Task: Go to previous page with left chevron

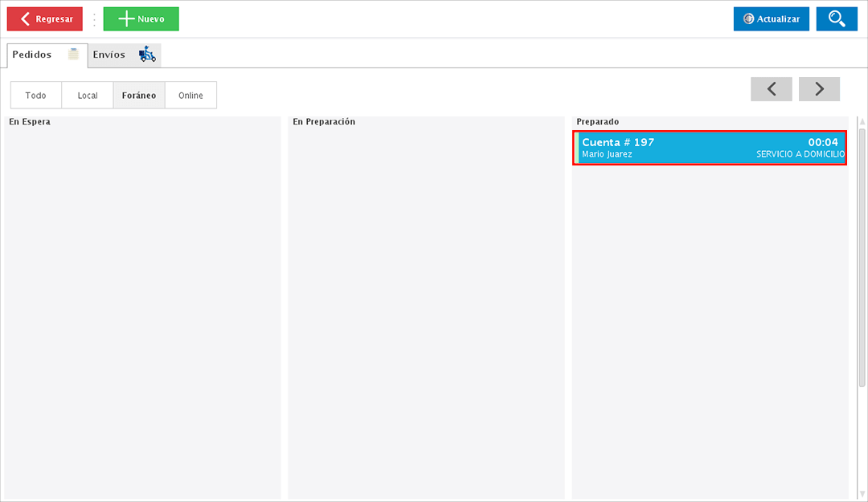Action: click(x=772, y=89)
